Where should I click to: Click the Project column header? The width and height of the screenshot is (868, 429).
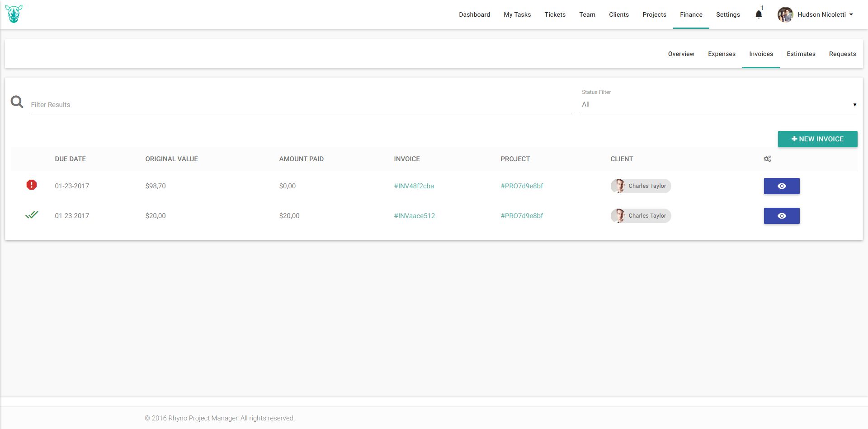[515, 159]
